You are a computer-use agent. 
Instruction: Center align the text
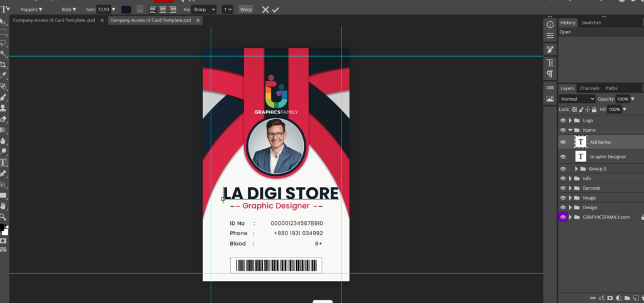pos(162,9)
